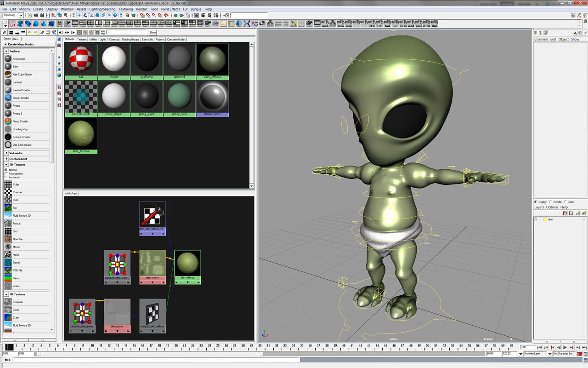Select the skin_MRsss material swatch
This screenshot has height=368, width=588.
[x=81, y=134]
